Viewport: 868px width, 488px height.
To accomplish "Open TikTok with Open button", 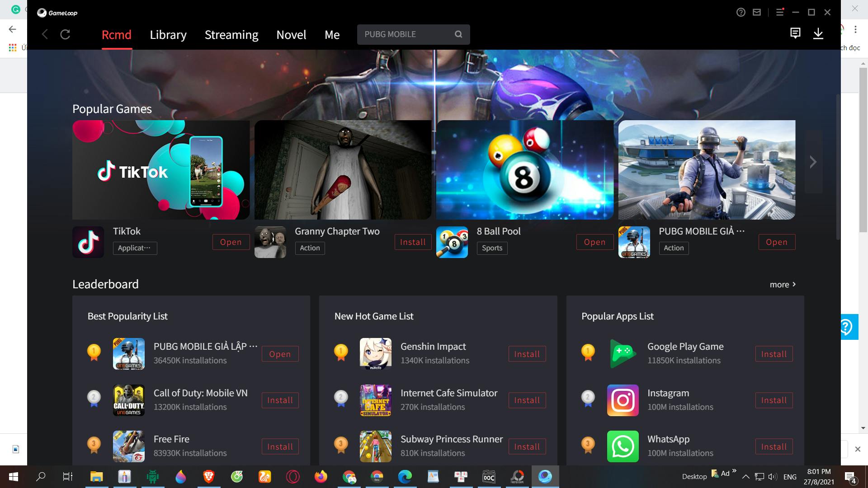I will (x=231, y=242).
